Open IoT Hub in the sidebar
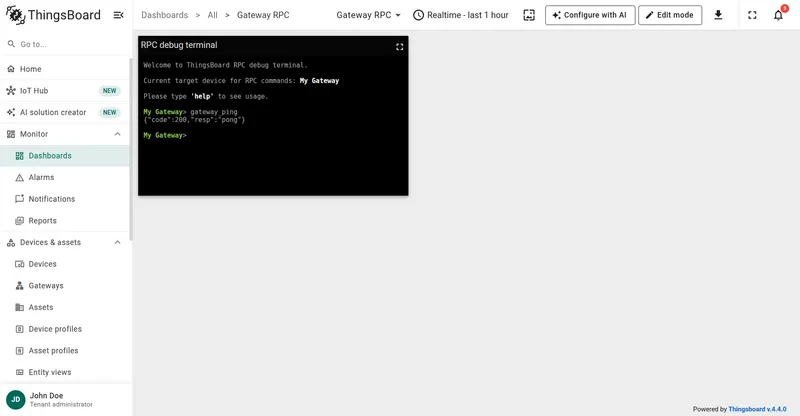 (x=65, y=91)
